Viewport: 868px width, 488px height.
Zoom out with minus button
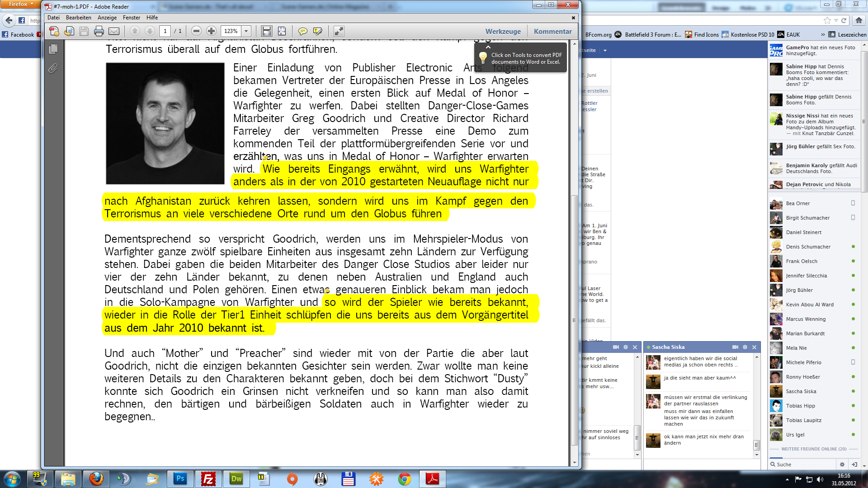pyautogui.click(x=196, y=31)
